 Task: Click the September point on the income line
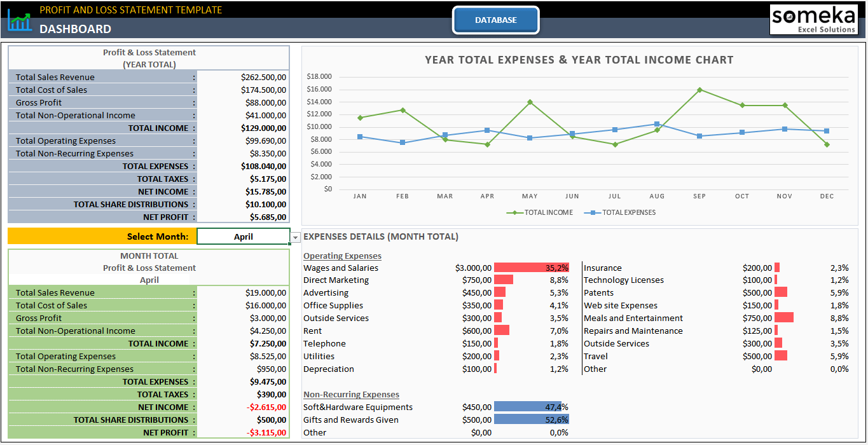click(699, 90)
